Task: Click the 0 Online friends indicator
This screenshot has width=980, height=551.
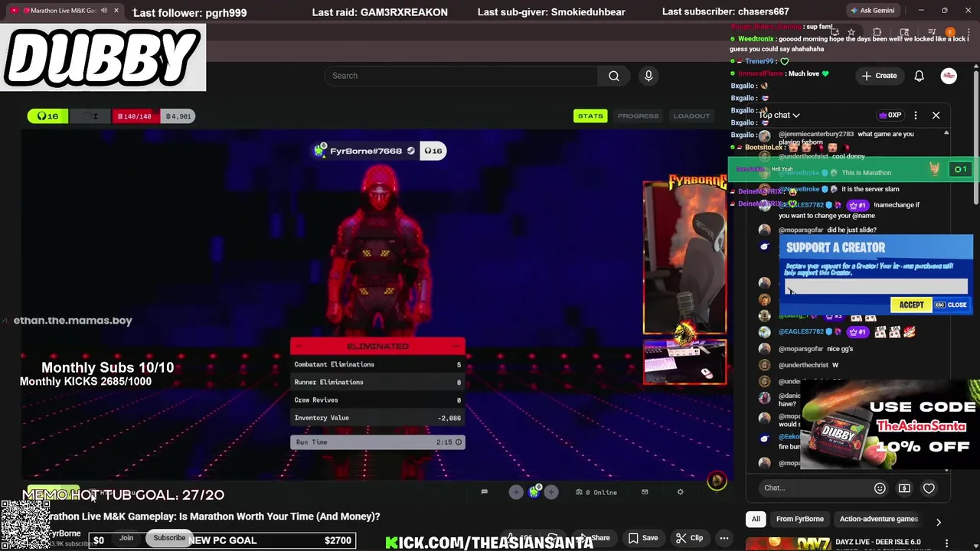Action: tap(596, 492)
